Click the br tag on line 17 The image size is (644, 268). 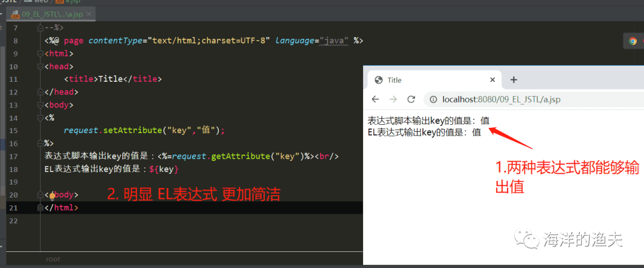(x=327, y=156)
